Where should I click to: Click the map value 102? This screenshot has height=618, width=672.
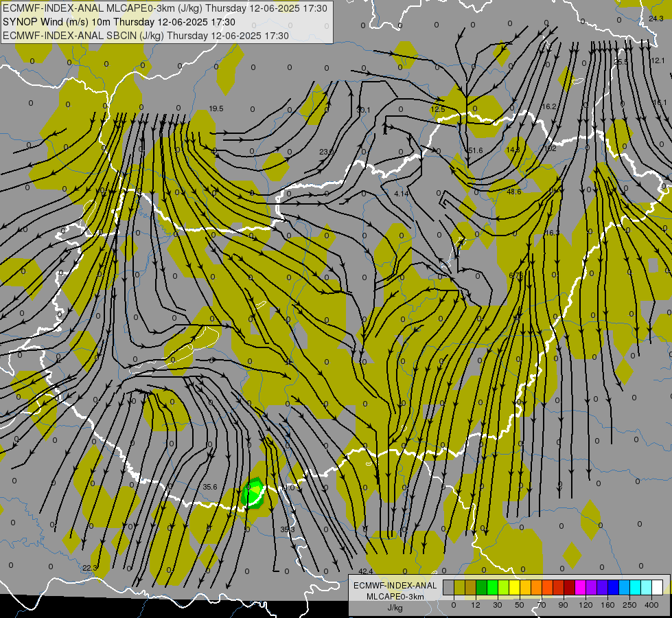550,148
